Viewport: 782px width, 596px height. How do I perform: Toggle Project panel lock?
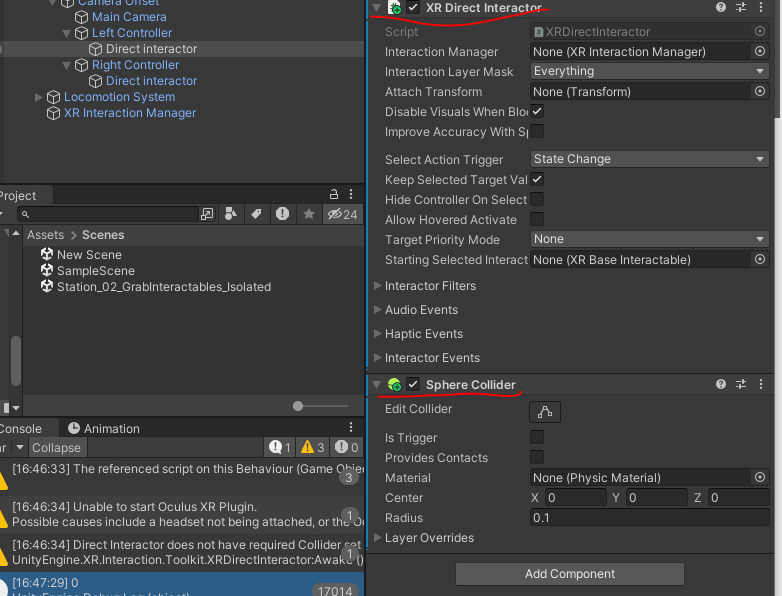point(334,194)
